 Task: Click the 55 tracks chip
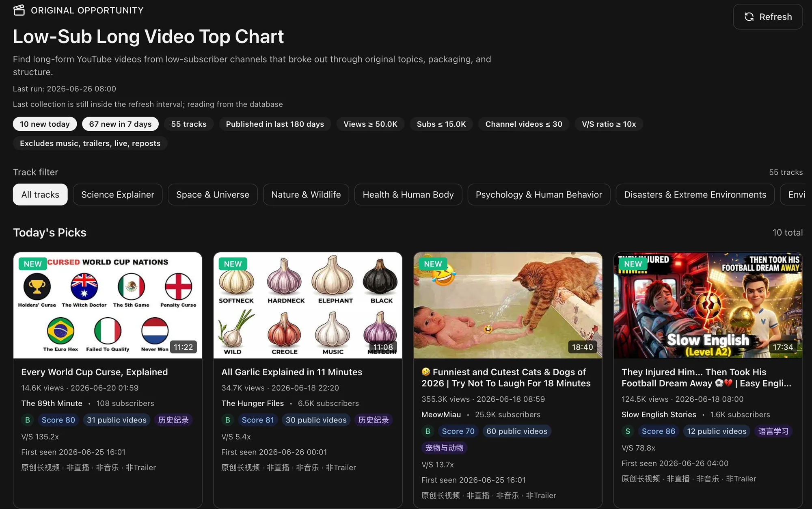[189, 124]
